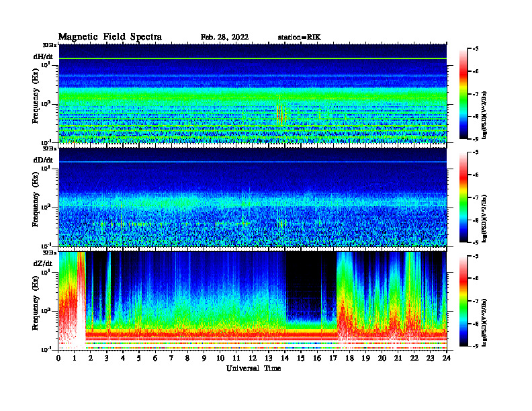Click the -7 tick on dH/dt color scale
The height and width of the screenshot is (411, 532).
point(476,94)
